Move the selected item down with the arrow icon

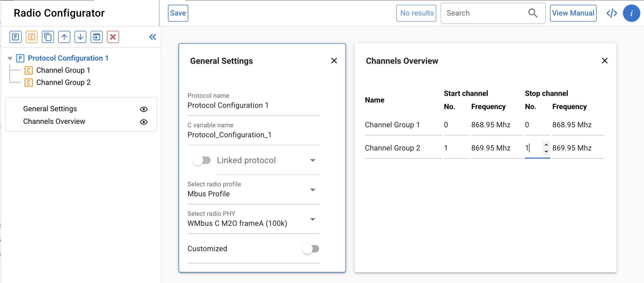click(x=81, y=37)
